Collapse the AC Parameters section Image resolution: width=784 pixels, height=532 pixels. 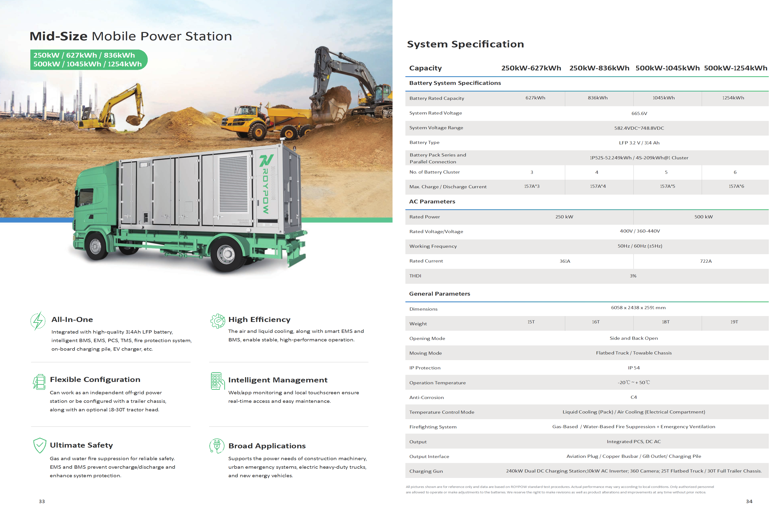[x=432, y=202]
